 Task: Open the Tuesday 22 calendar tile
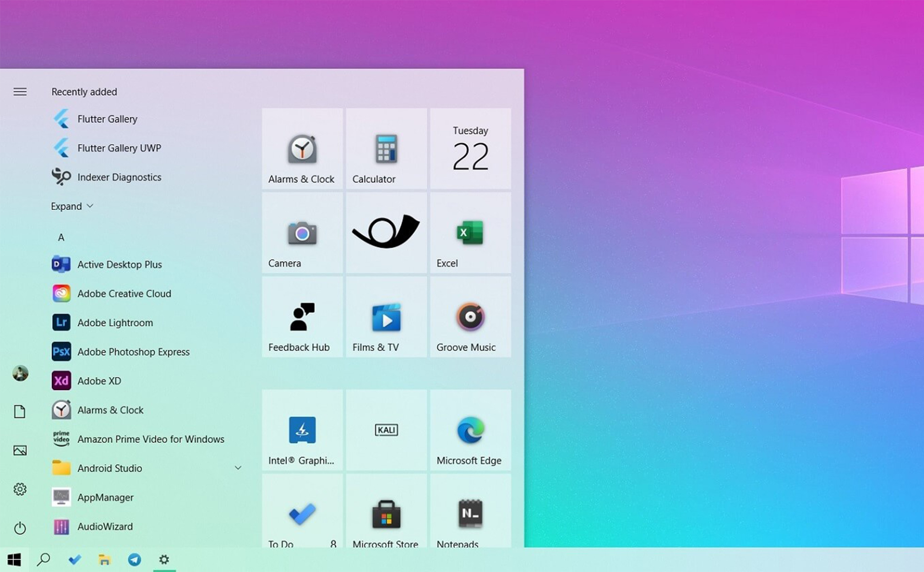(x=470, y=148)
